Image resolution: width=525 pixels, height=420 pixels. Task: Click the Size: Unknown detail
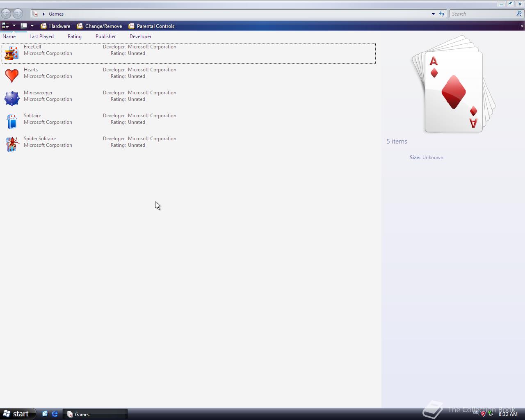pos(426,157)
